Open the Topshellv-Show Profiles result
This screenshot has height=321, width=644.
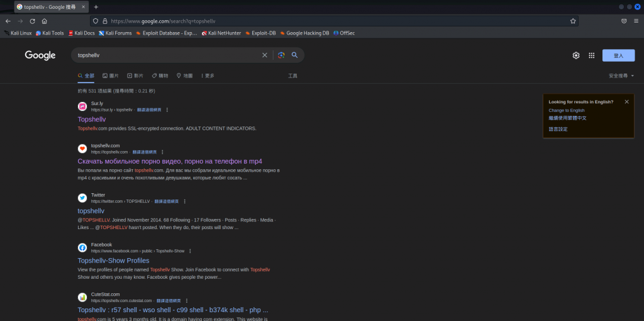[x=113, y=261]
